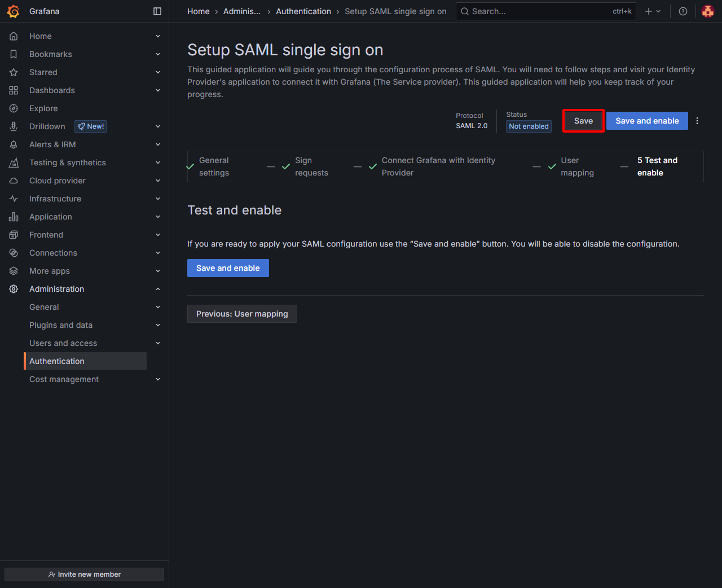
Task: Click the Dashboards grid icon
Action: click(14, 90)
